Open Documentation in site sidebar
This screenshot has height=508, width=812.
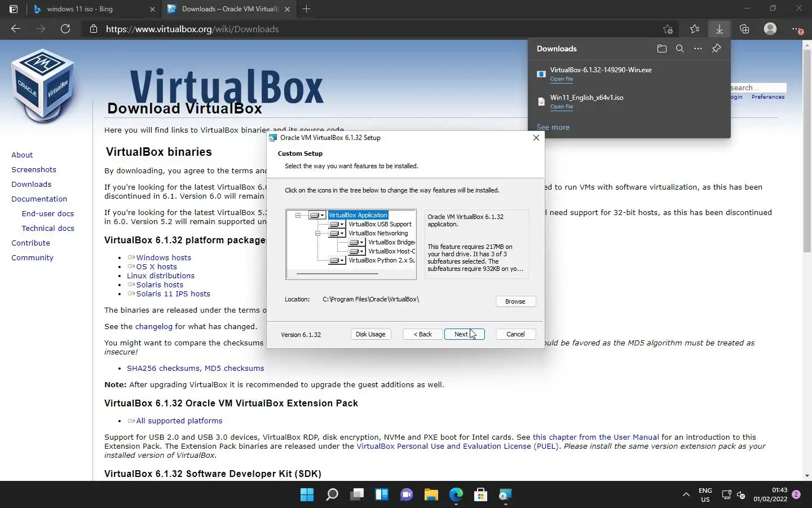39,199
